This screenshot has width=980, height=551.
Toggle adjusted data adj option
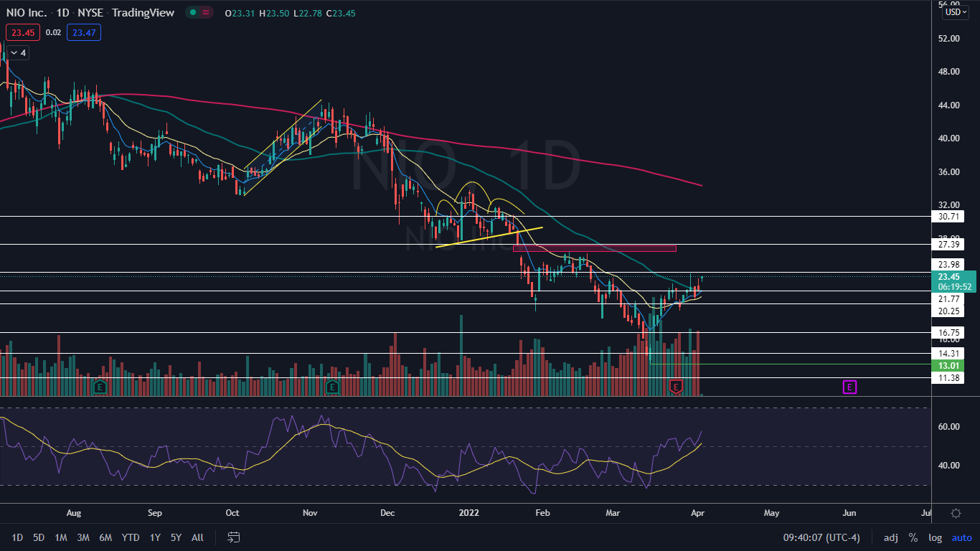(x=890, y=537)
